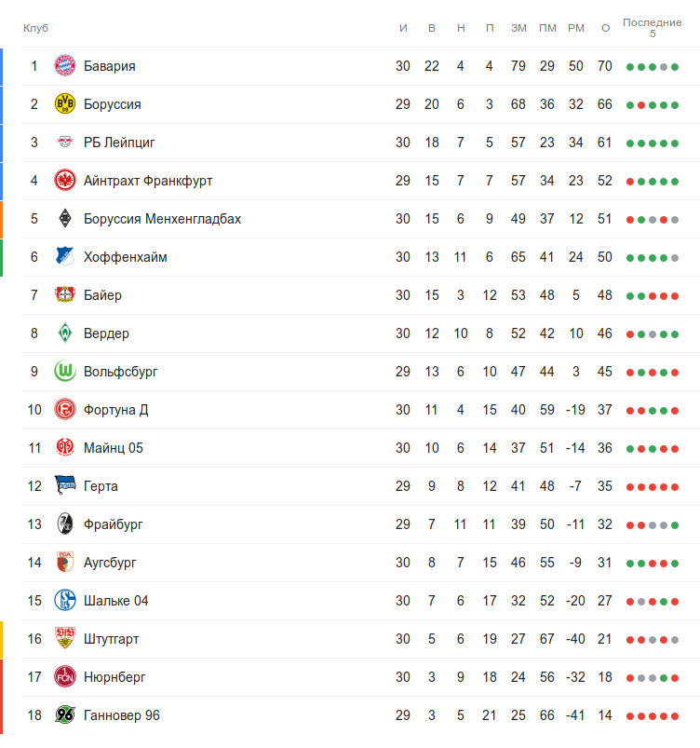Viewport: 700px width, 748px height.
Task: Select the Hannover 96 club logo
Action: [64, 715]
